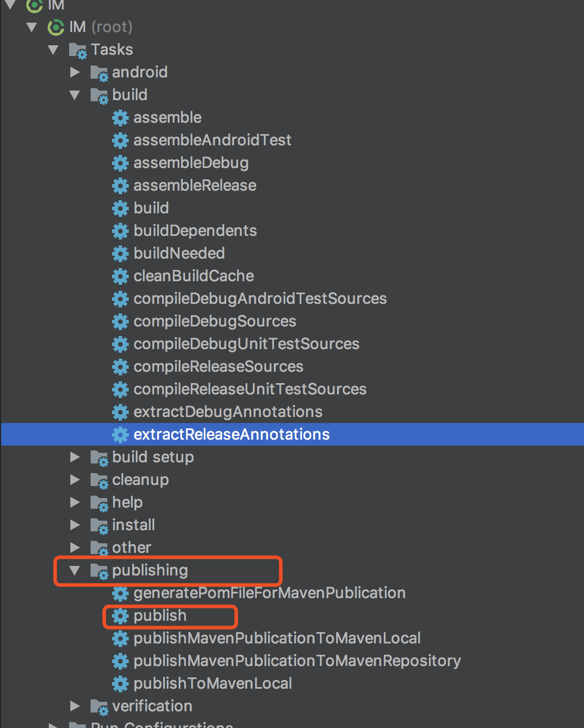
Task: Select the highlighted extractReleaseAnnotations task
Action: click(292, 435)
